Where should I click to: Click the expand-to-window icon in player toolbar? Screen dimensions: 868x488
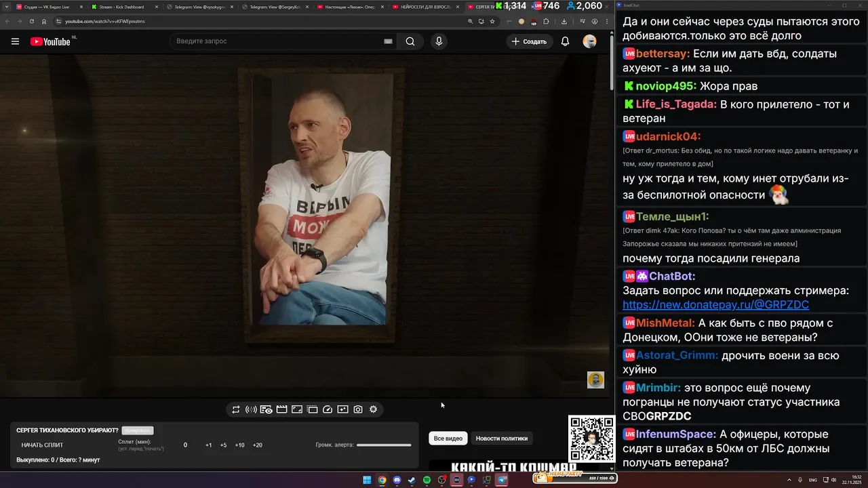[297, 409]
